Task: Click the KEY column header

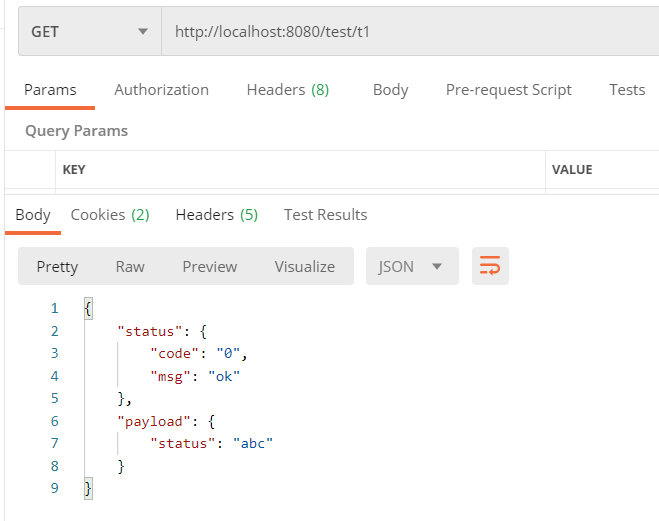Action: click(74, 170)
